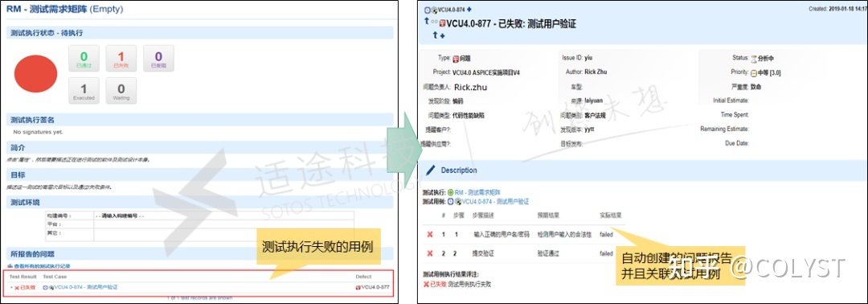The width and height of the screenshot is (868, 304).
Task: Click the 目标 section header
Action: pos(200,175)
